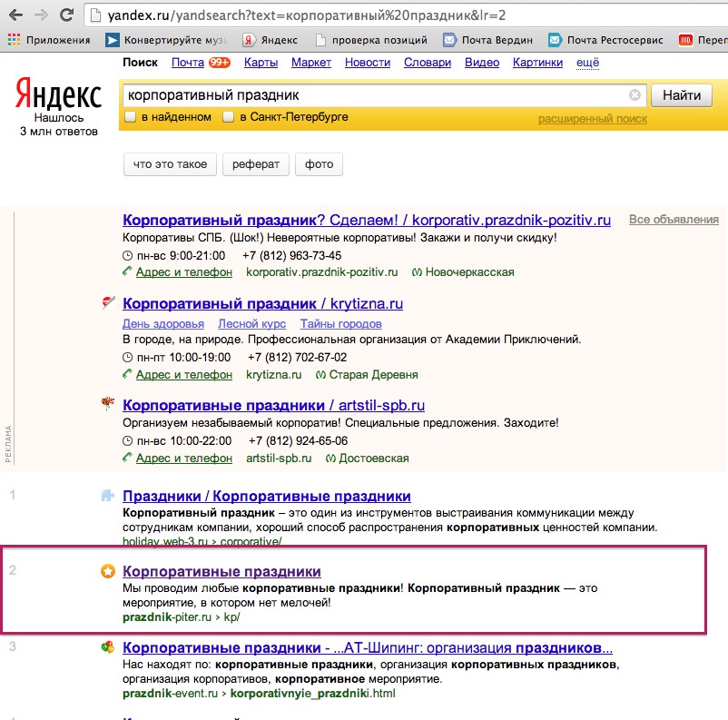Open the 'День здоровья' sitelink

(163, 323)
